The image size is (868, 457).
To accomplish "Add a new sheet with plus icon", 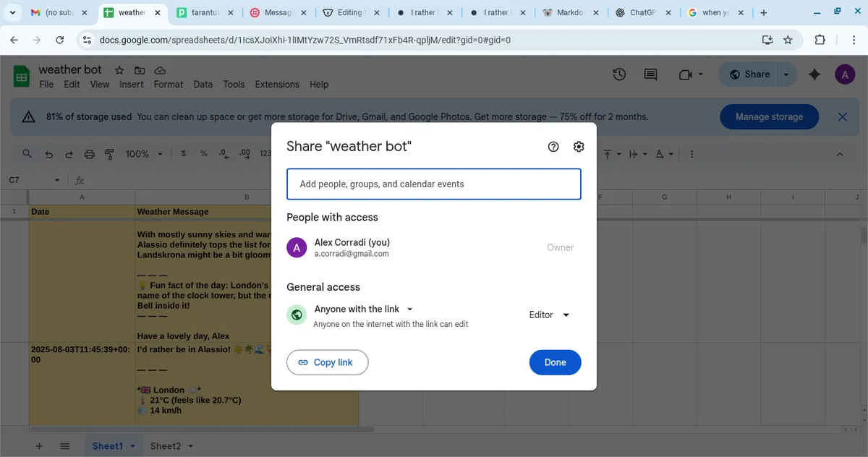I will click(40, 446).
